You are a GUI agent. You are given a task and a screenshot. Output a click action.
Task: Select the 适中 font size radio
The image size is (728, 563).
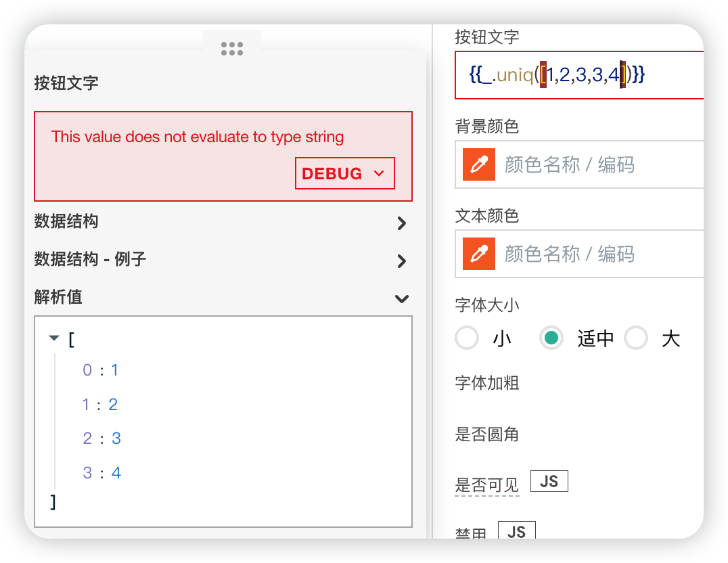tap(551, 338)
